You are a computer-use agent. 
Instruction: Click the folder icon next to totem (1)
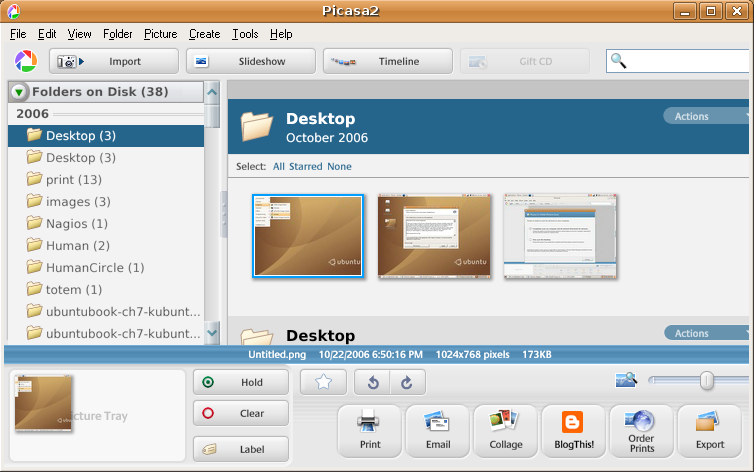click(34, 289)
